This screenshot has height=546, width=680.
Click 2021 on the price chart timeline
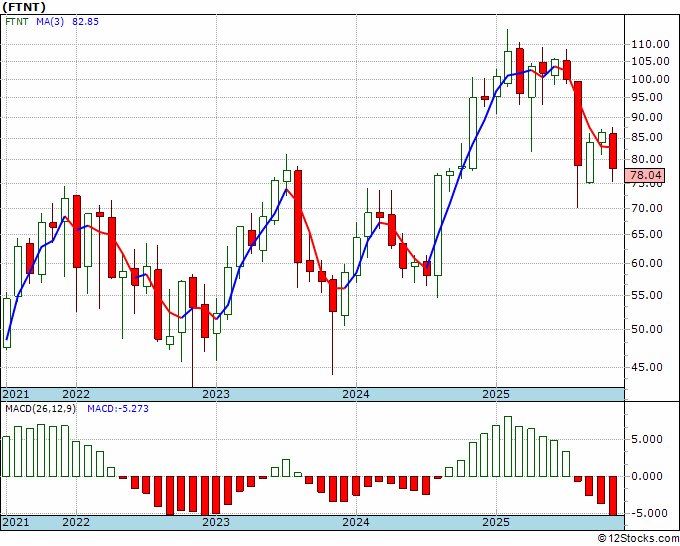[x=16, y=394]
